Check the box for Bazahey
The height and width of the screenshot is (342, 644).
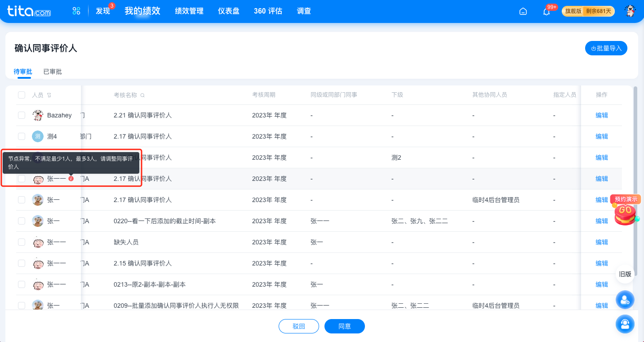pyautogui.click(x=22, y=115)
